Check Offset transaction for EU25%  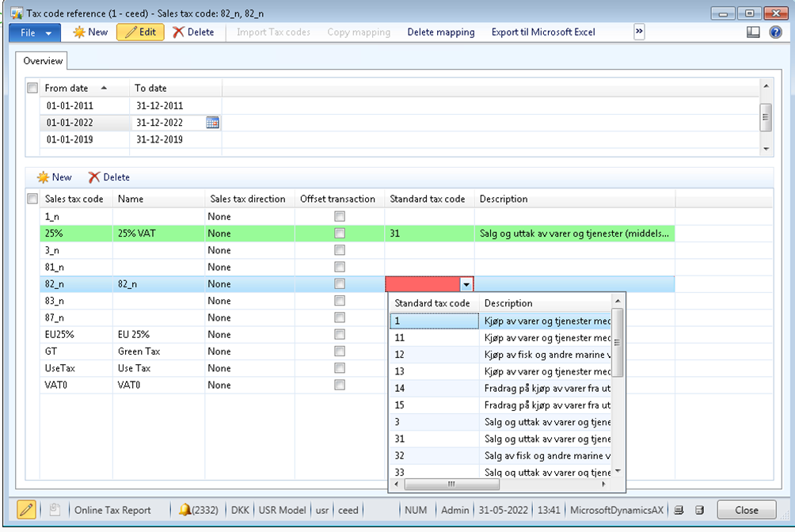pyautogui.click(x=340, y=334)
